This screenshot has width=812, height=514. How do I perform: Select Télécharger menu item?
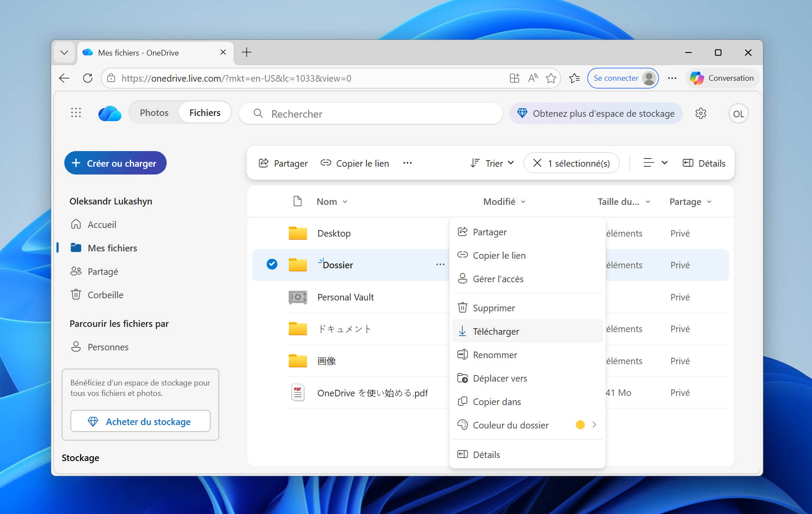pyautogui.click(x=527, y=331)
